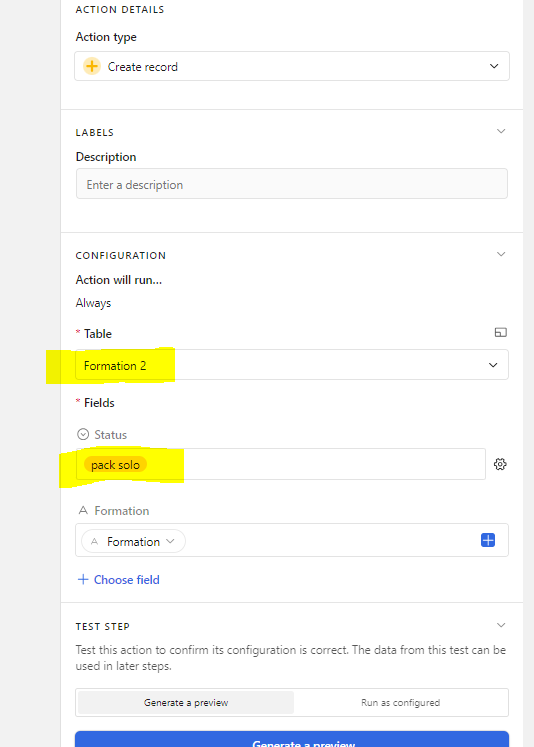Click the text icon beside Formation label
Screen dimensions: 534x747
(83, 511)
